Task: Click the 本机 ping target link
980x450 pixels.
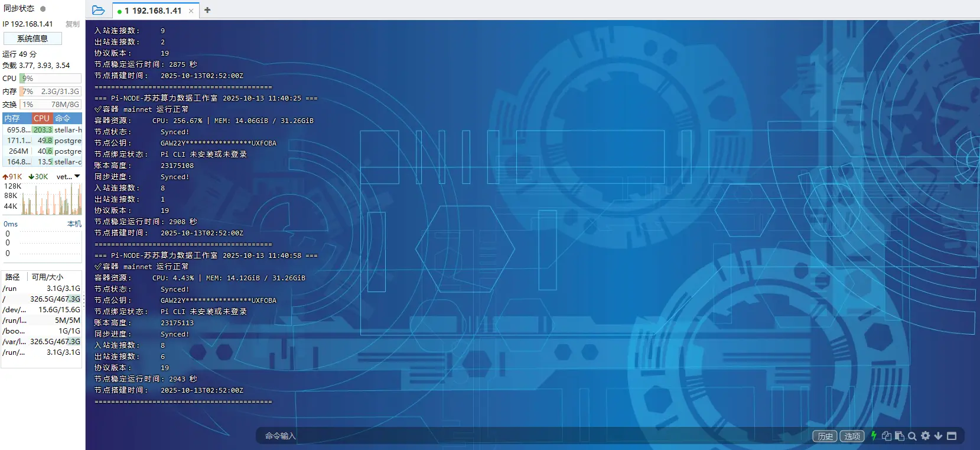Action: point(74,224)
